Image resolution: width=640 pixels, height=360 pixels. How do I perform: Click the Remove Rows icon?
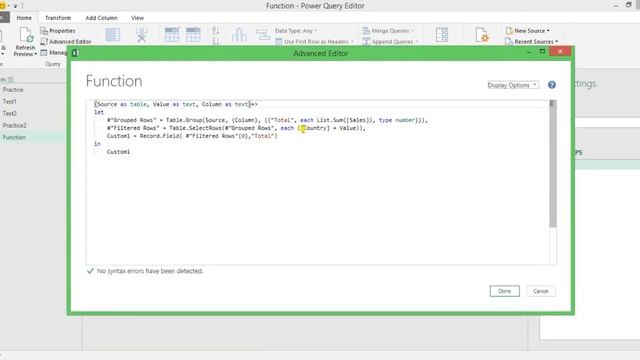(193, 35)
